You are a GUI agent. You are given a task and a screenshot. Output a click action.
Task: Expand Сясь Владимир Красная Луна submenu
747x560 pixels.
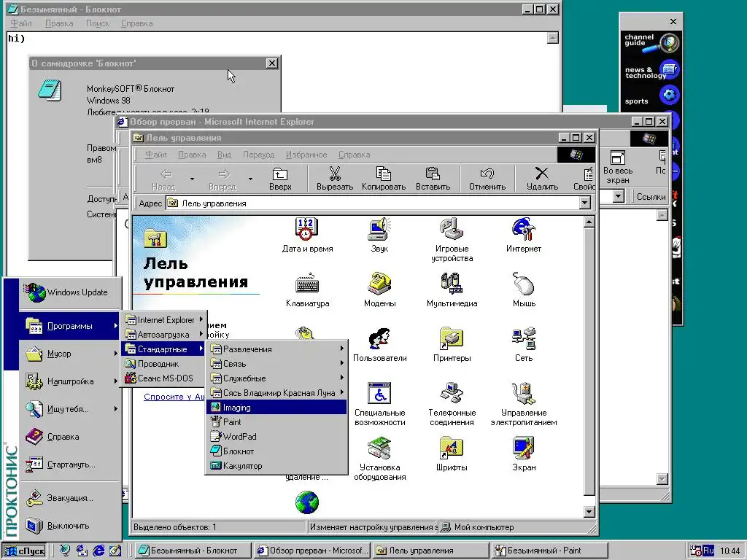tap(276, 393)
